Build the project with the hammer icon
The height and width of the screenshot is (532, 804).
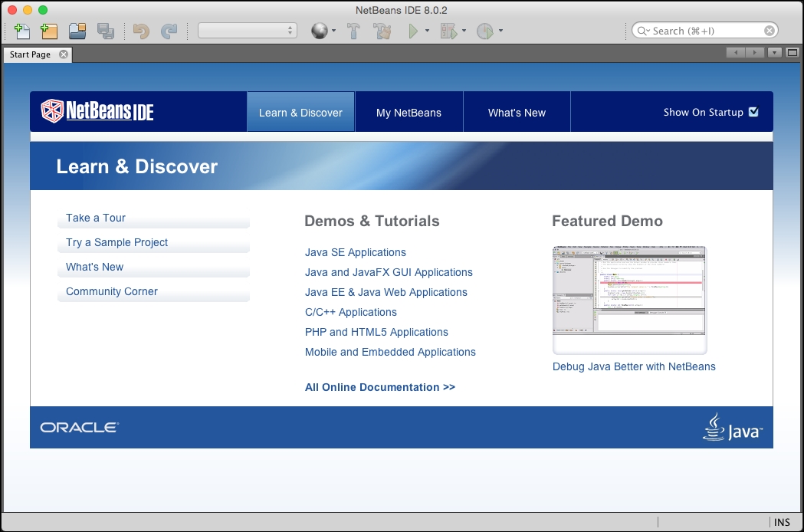click(354, 30)
